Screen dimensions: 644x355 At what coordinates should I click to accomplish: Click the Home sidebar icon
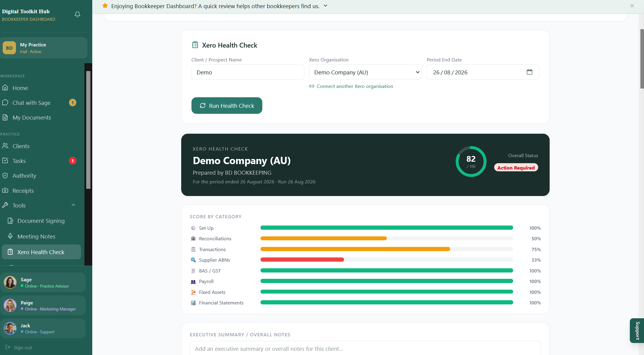(x=5, y=88)
